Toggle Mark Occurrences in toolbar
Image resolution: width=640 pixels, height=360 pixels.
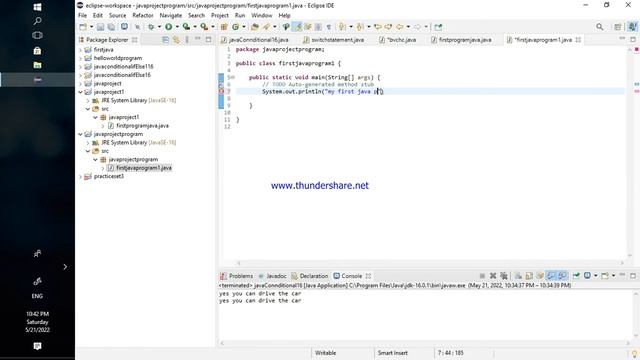[298, 27]
